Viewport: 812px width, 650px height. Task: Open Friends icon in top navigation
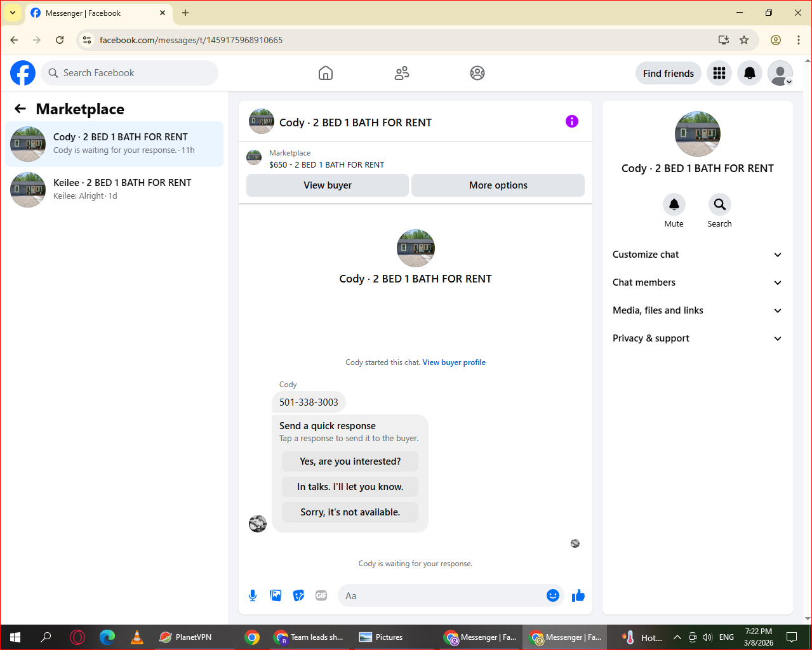[402, 73]
